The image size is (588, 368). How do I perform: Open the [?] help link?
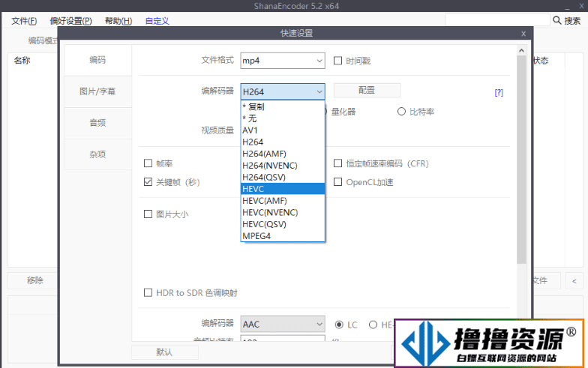499,93
